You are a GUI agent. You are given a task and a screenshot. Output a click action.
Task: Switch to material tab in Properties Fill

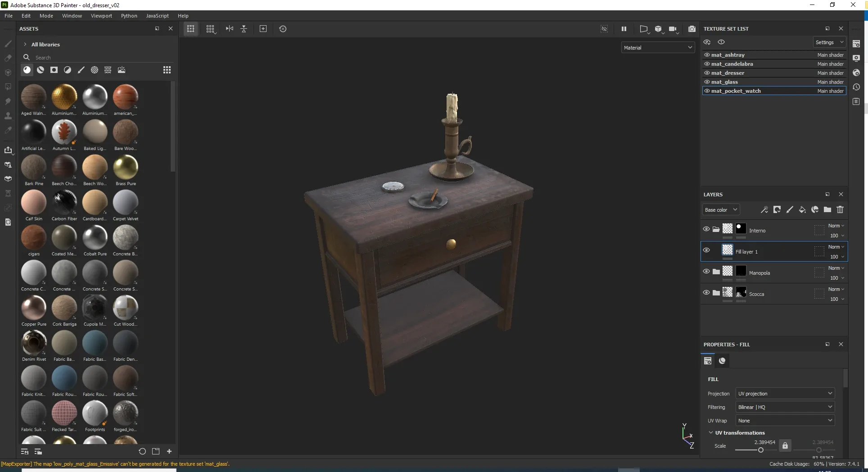pos(723,361)
